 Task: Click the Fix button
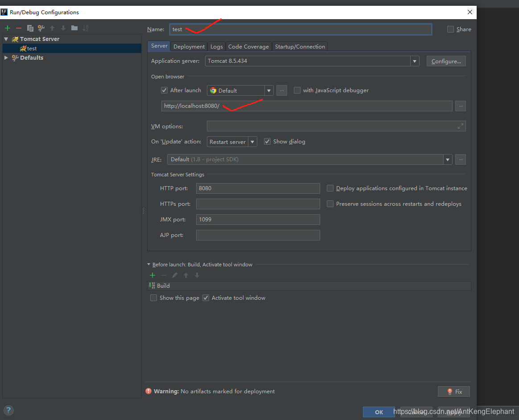pos(454,391)
